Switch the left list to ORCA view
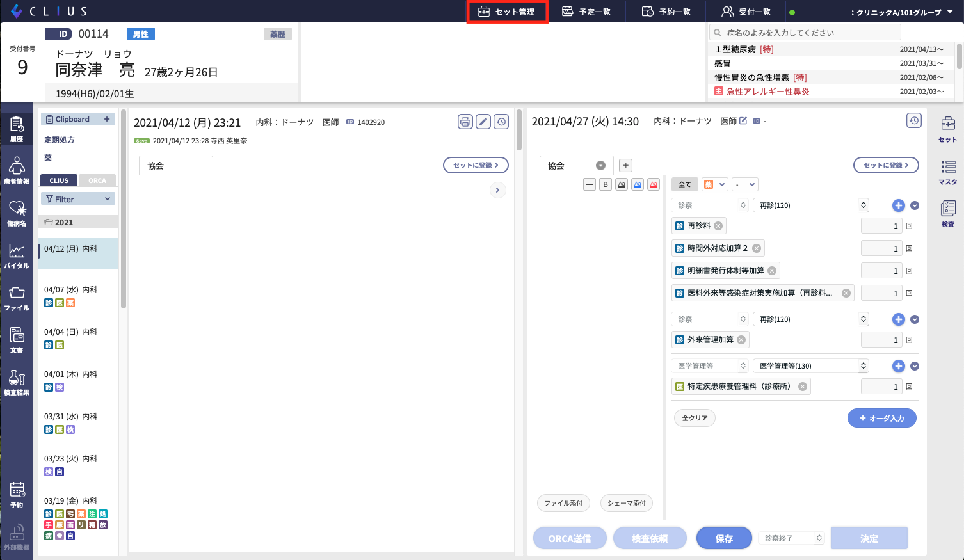 coord(97,180)
